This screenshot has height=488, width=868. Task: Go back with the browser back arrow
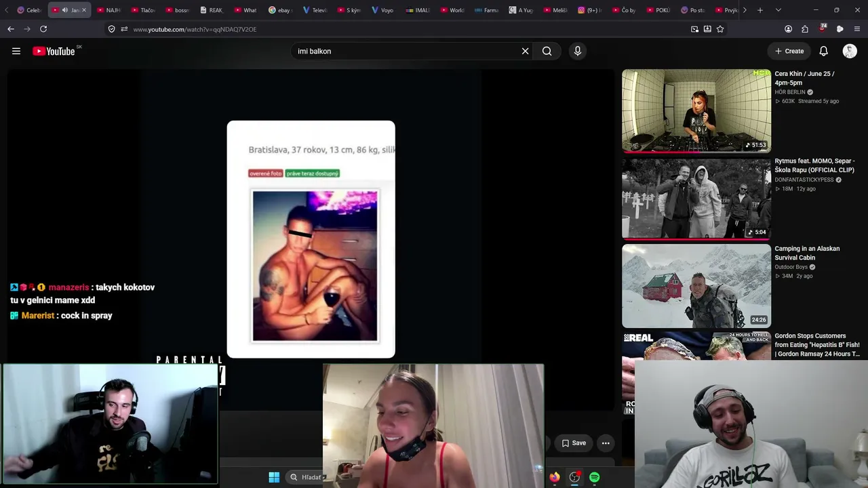point(11,29)
